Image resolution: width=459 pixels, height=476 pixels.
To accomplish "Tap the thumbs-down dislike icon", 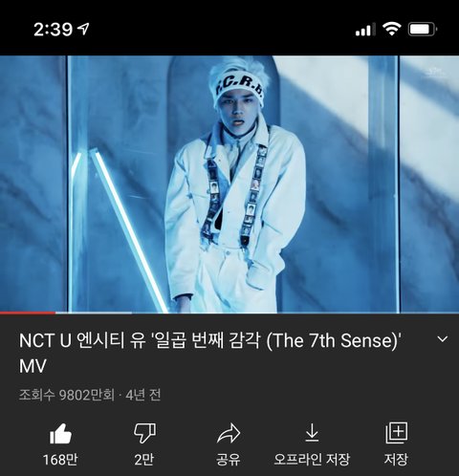I will tap(144, 433).
